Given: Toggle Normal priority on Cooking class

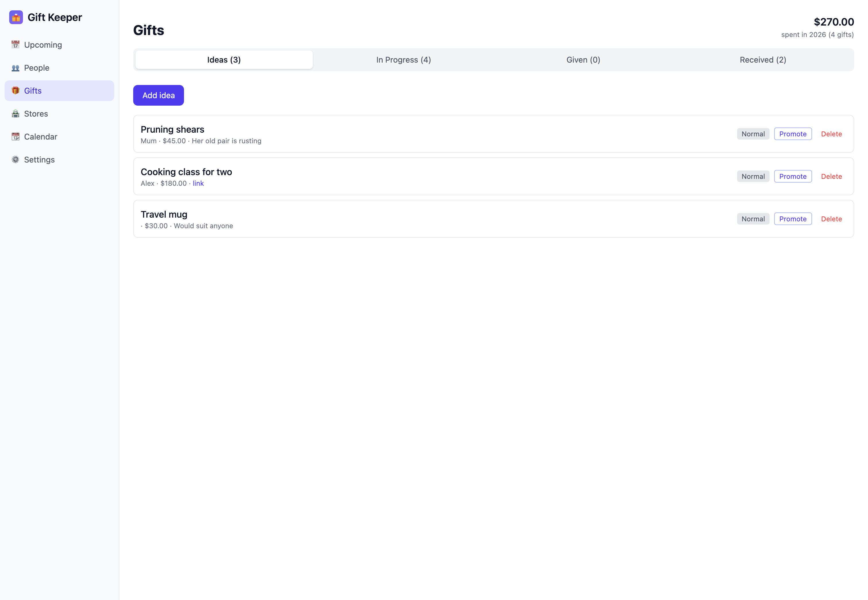Looking at the screenshot, I should (753, 176).
